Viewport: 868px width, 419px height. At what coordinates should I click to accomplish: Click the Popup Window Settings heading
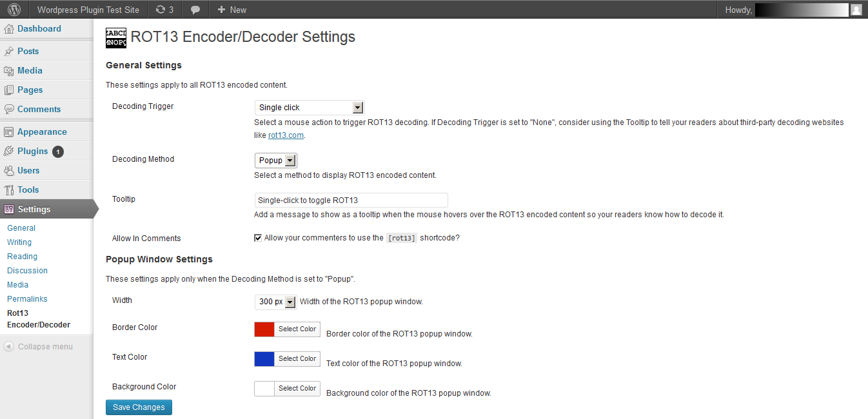[x=159, y=259]
